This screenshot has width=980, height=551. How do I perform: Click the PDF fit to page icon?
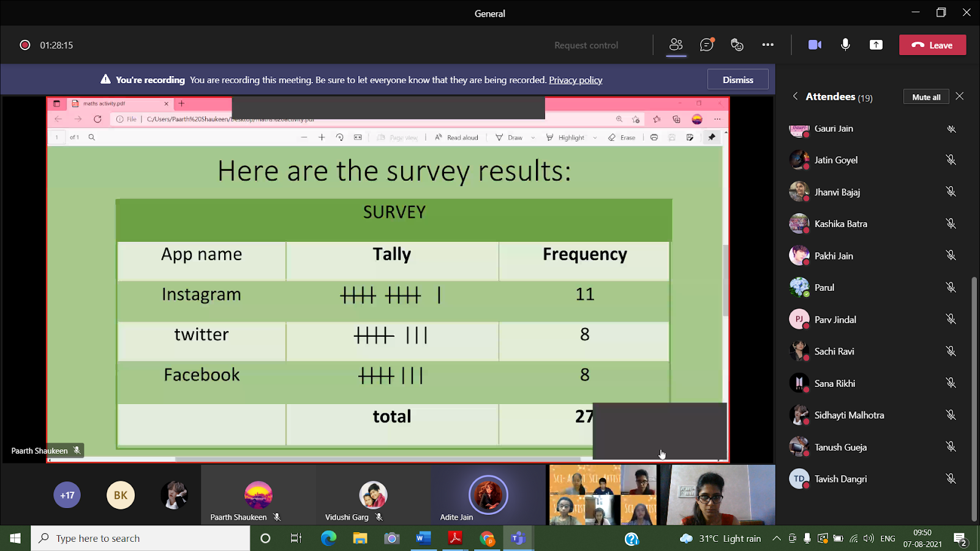(x=358, y=137)
